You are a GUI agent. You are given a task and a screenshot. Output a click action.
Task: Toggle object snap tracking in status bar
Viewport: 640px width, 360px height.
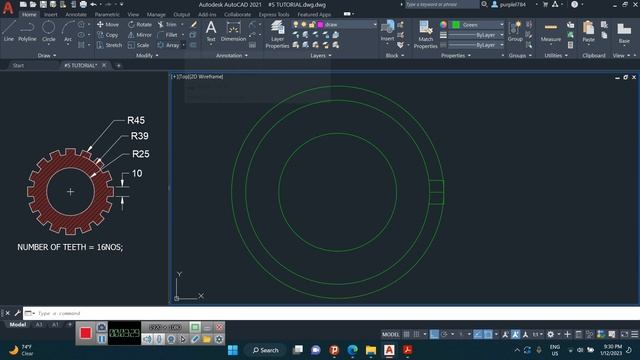click(478, 334)
